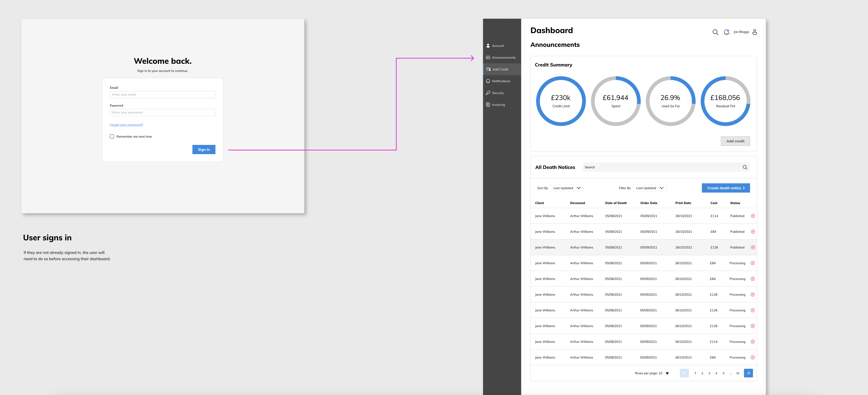Open the Rows per page dropdown
The width and height of the screenshot is (868, 395).
click(667, 373)
